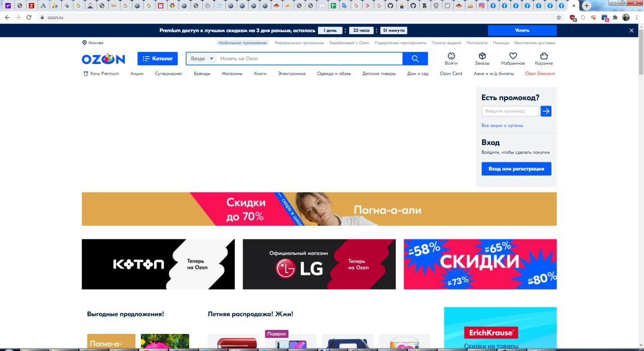Click Хочу Premium in navigation
The height and width of the screenshot is (351, 644).
[x=101, y=73]
